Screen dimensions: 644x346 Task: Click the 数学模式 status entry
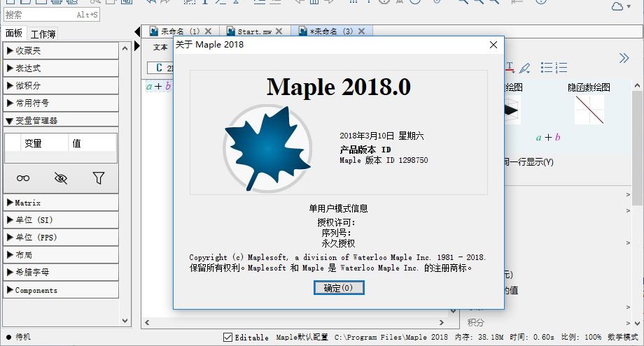click(x=622, y=337)
